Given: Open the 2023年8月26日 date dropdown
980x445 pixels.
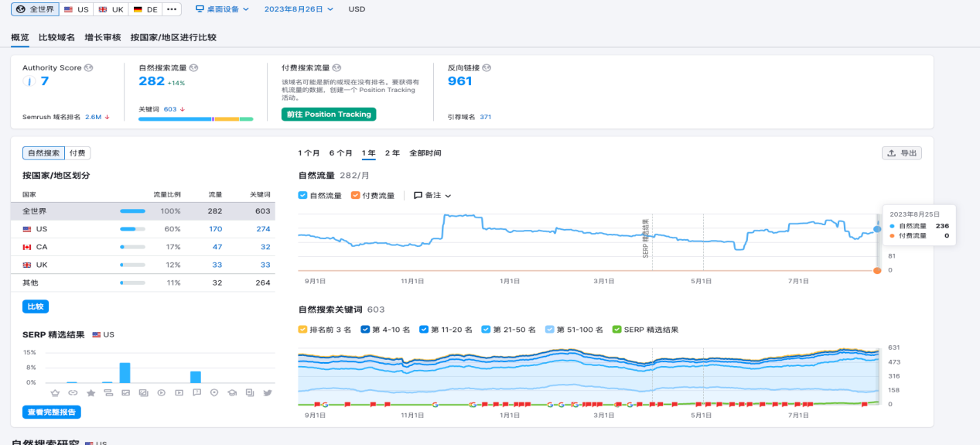Looking at the screenshot, I should 299,9.
